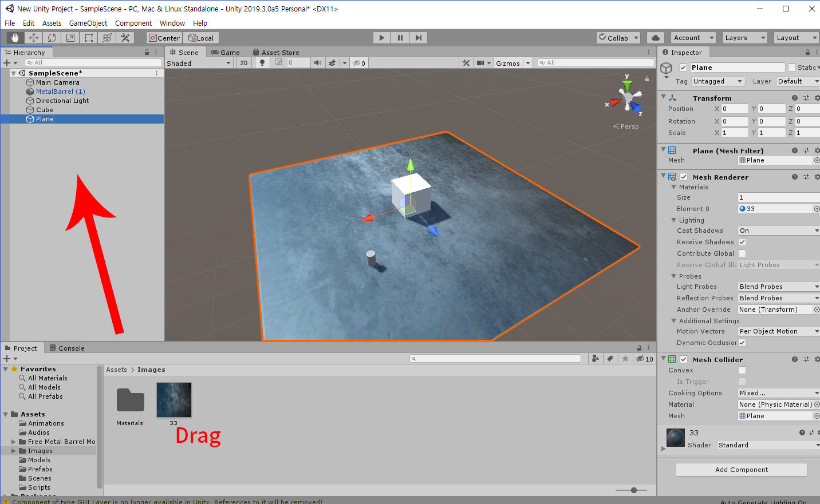820x504 pixels.
Task: Toggle Receive Shadows checkbox
Action: [x=742, y=242]
